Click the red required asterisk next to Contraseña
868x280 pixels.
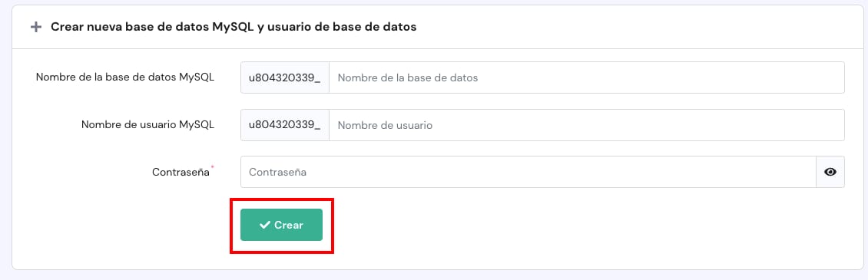coord(213,167)
